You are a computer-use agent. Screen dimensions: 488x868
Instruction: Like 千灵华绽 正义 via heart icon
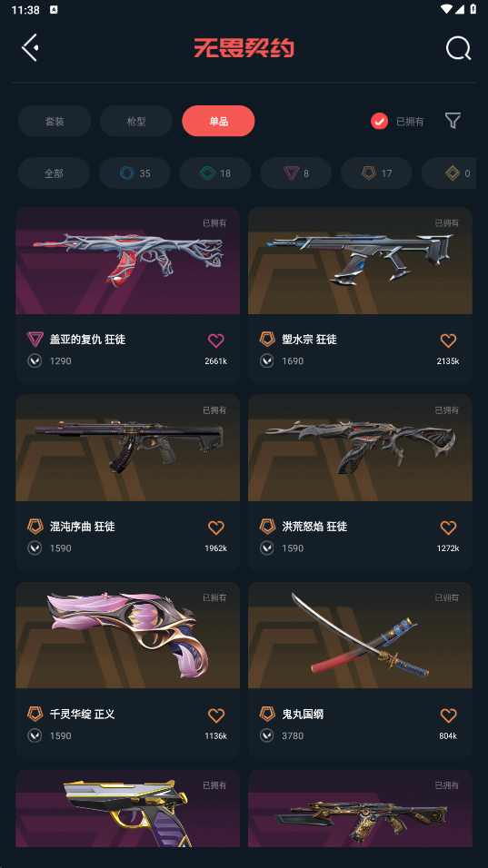pos(216,715)
